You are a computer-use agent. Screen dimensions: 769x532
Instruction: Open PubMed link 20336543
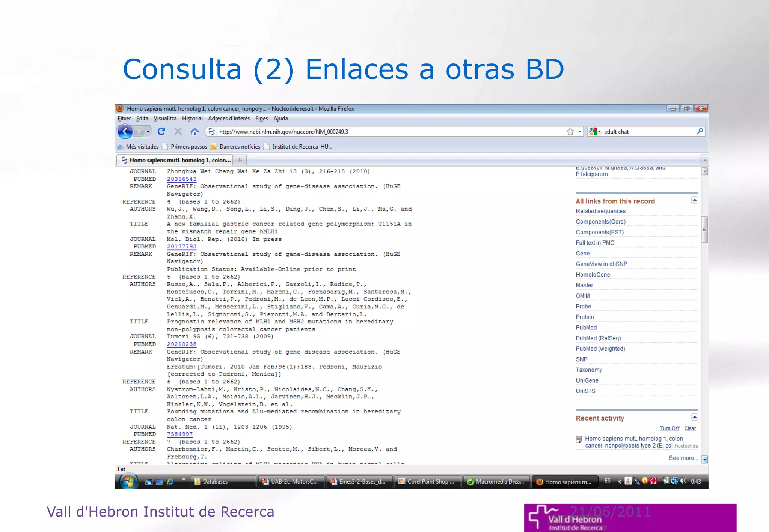pos(182,179)
